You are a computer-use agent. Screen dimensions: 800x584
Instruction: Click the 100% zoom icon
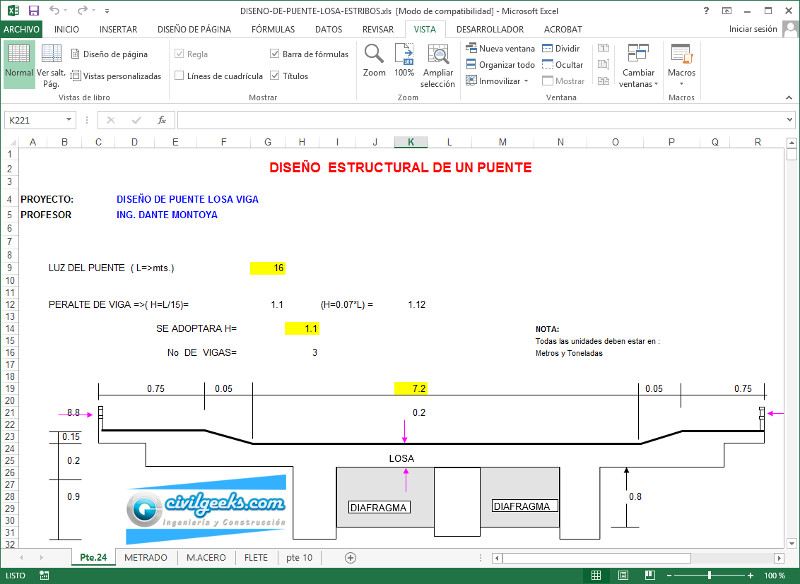coord(404,55)
